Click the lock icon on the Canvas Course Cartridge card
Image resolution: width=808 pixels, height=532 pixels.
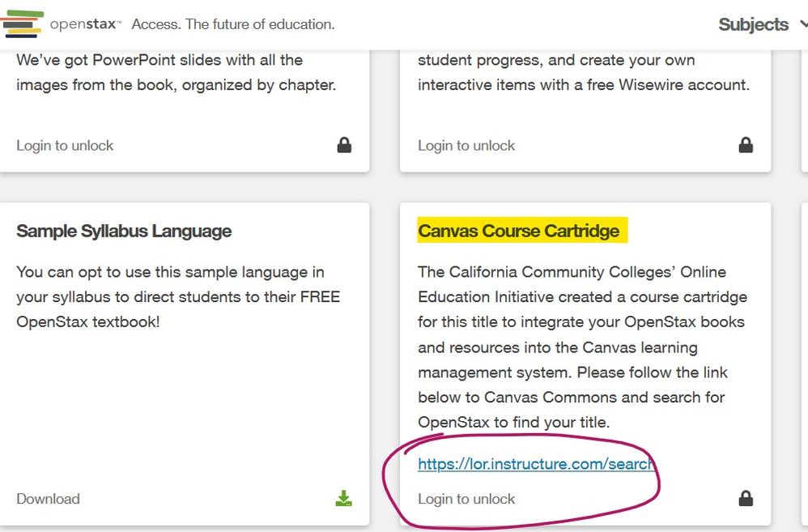coord(746,498)
